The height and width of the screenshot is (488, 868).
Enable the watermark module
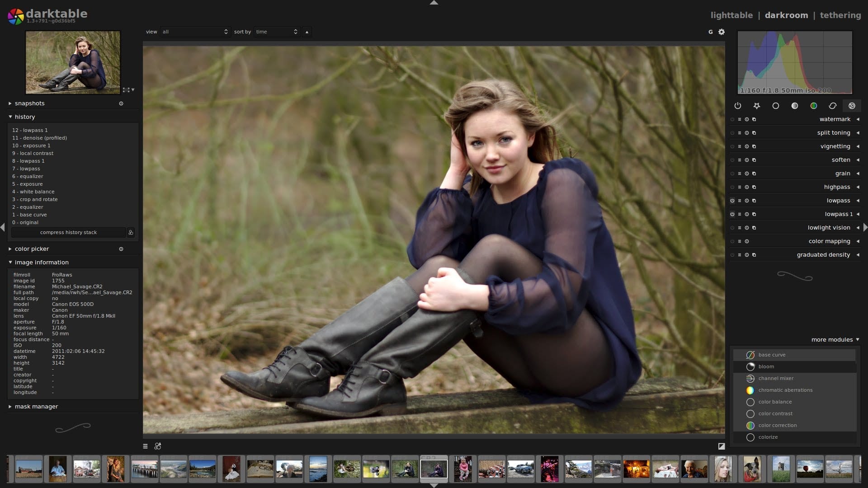[x=732, y=119]
